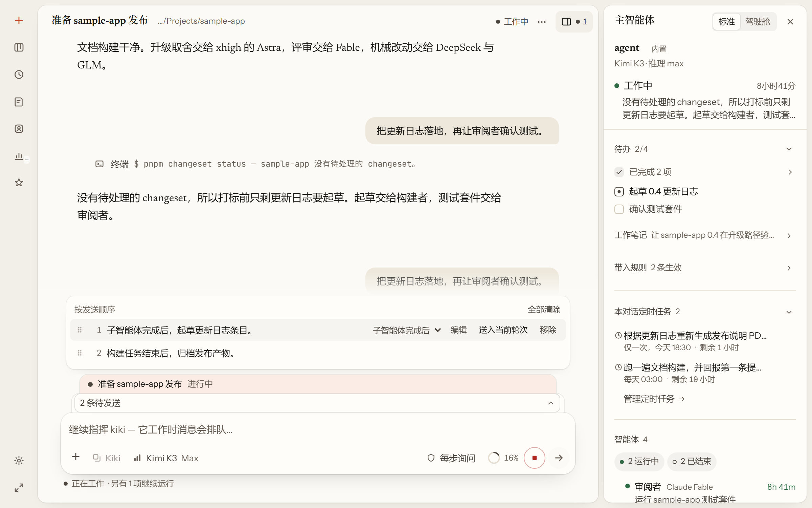Viewport: 812px width, 508px height.
Task: Switch to 标准 view tab
Action: [726, 22]
